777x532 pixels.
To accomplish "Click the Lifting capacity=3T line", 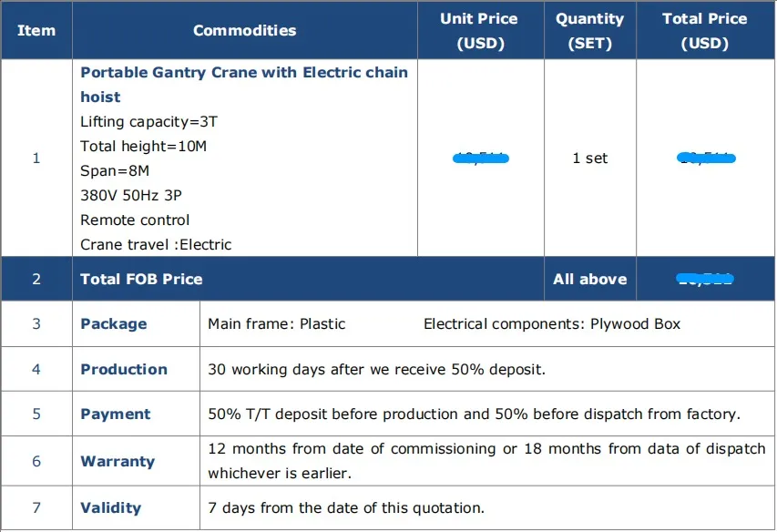I will (x=148, y=122).
